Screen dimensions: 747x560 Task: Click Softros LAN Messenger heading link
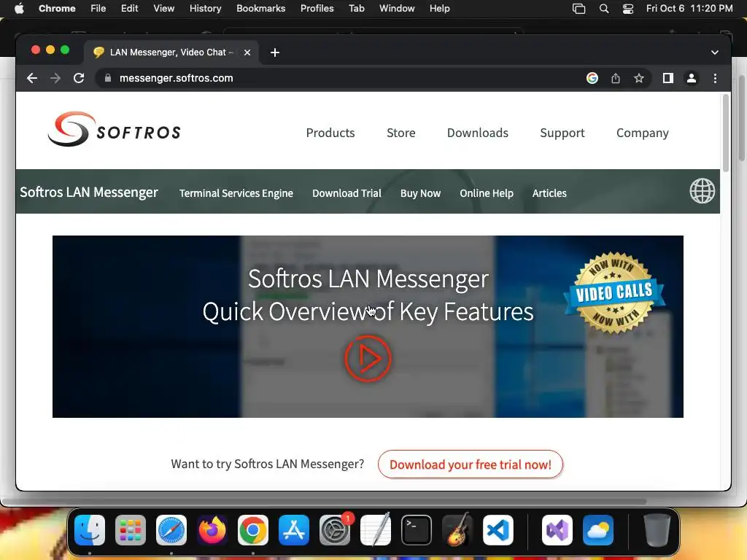point(88,192)
